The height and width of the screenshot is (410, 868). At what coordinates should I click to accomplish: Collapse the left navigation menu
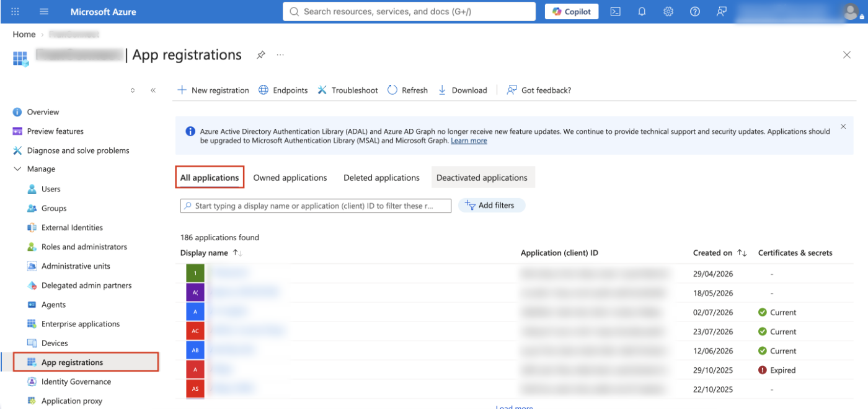[x=153, y=90]
